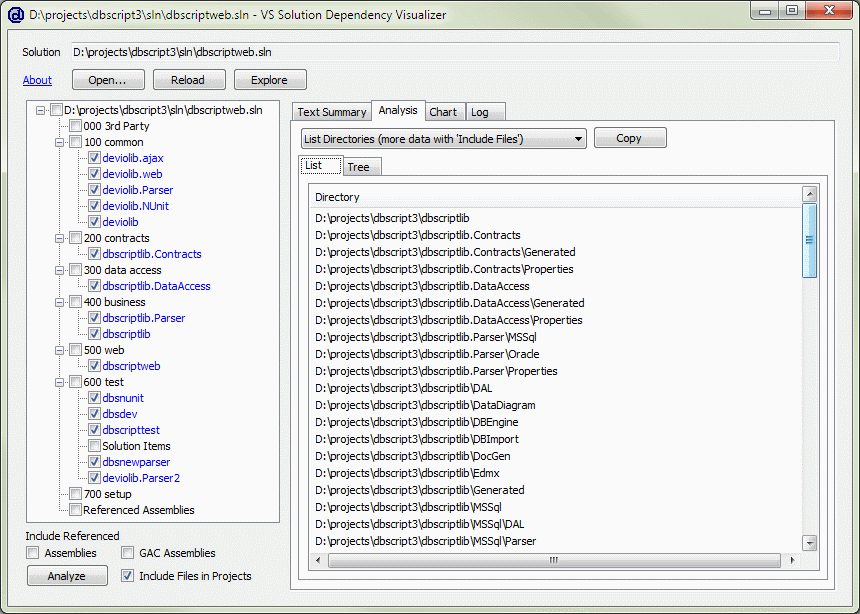
Task: Enable the Assemblies include option
Action: coord(33,553)
